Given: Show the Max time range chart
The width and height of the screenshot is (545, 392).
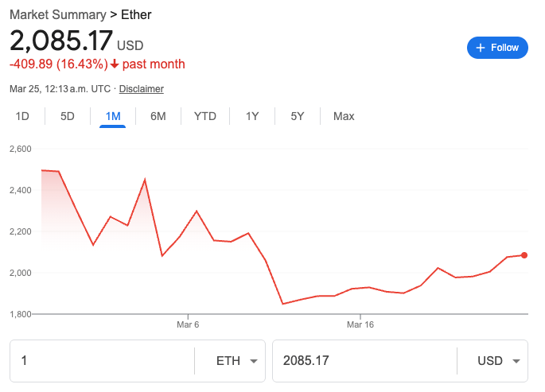Looking at the screenshot, I should (x=344, y=116).
